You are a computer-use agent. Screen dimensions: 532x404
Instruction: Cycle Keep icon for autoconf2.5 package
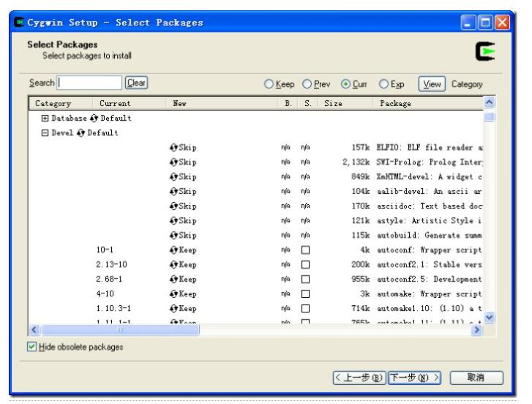(x=173, y=279)
